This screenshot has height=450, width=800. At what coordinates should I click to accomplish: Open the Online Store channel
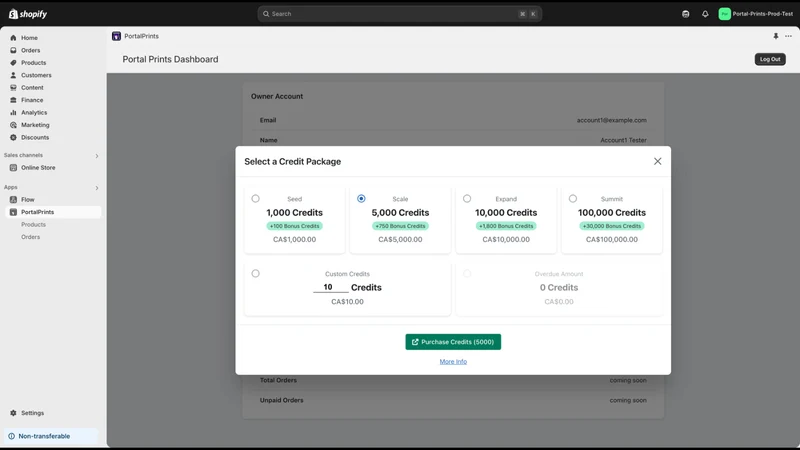(x=38, y=167)
